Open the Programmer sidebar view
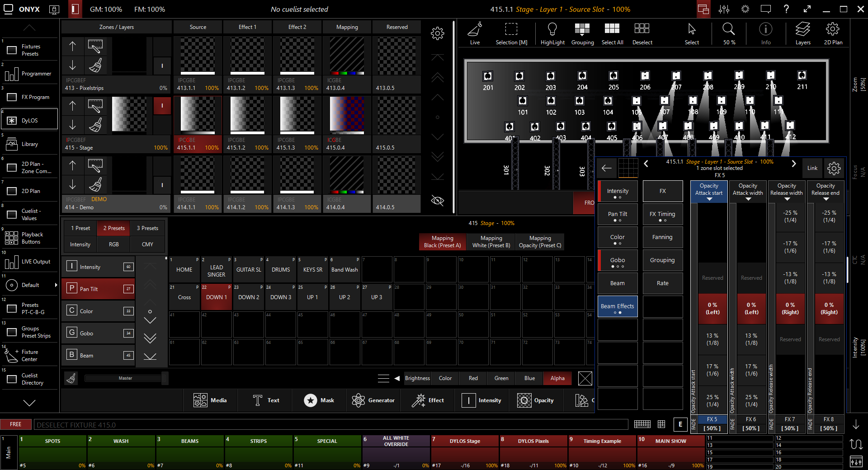 29,74
